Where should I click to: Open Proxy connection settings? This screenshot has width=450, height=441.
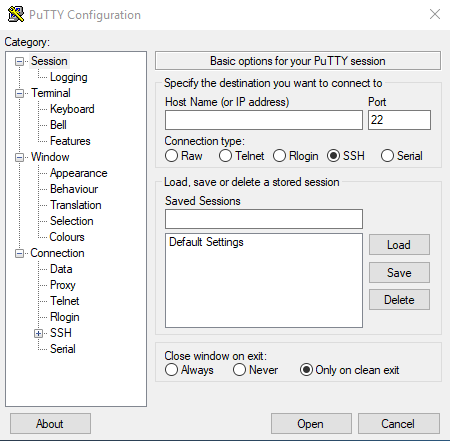click(63, 285)
